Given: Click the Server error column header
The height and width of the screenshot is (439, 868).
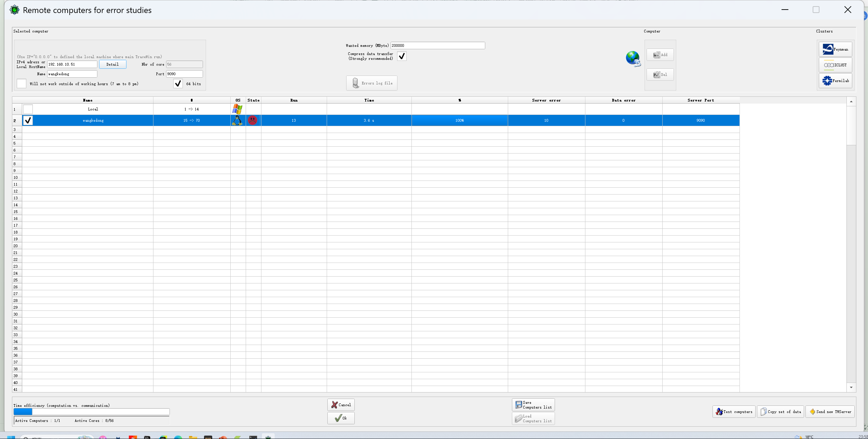Looking at the screenshot, I should [x=546, y=100].
